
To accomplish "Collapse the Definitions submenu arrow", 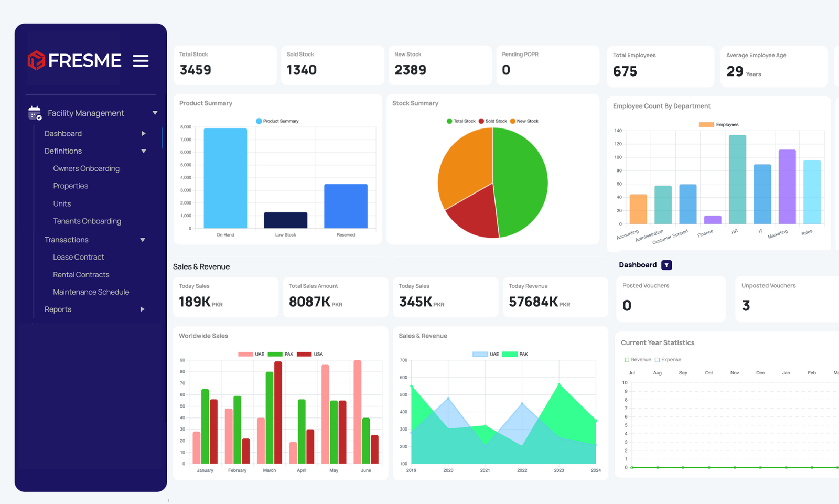I will pyautogui.click(x=143, y=151).
